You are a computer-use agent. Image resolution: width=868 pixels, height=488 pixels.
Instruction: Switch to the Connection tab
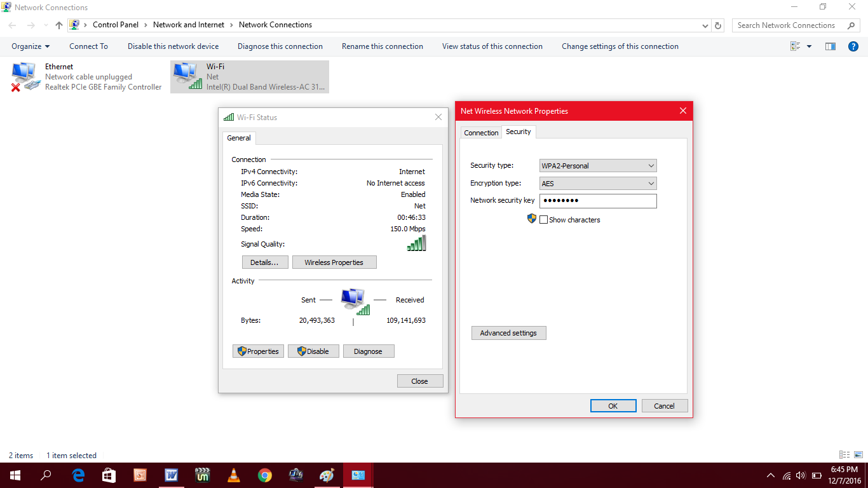coord(481,132)
